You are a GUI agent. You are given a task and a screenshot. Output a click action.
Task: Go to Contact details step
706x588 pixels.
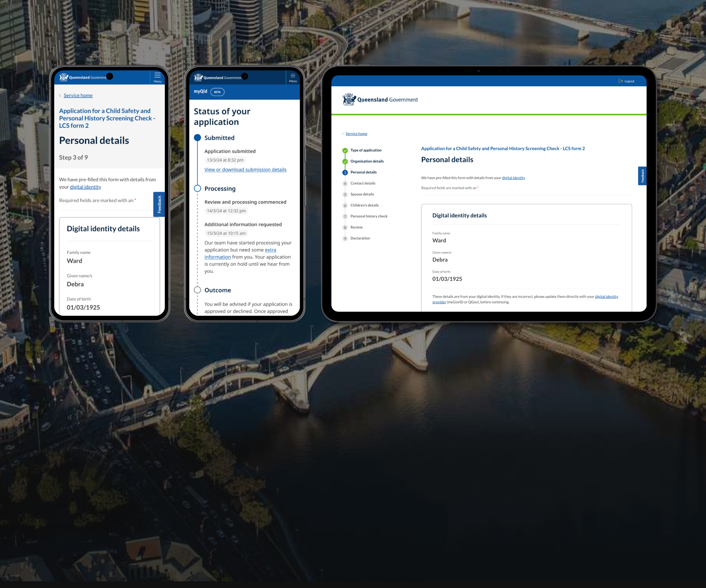[x=363, y=183]
